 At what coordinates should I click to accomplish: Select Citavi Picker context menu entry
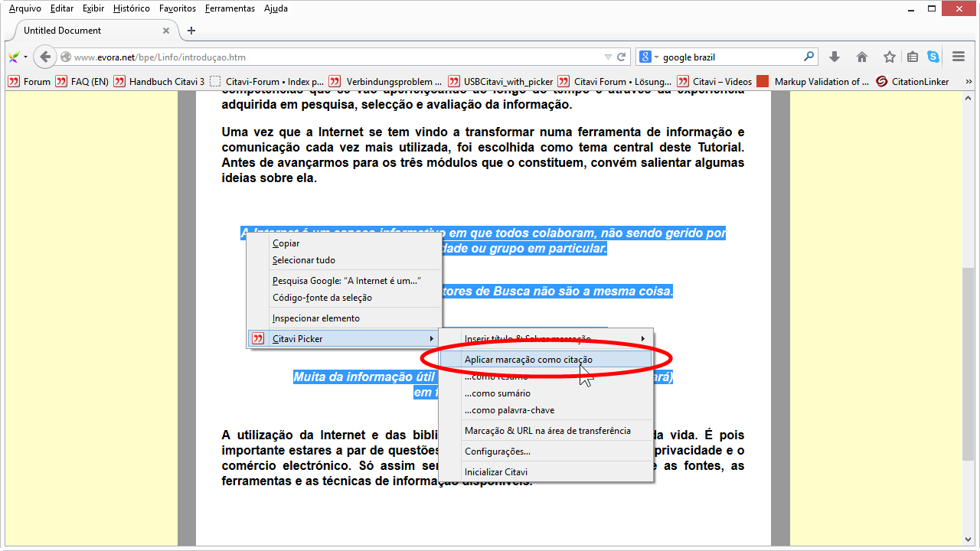(x=345, y=338)
